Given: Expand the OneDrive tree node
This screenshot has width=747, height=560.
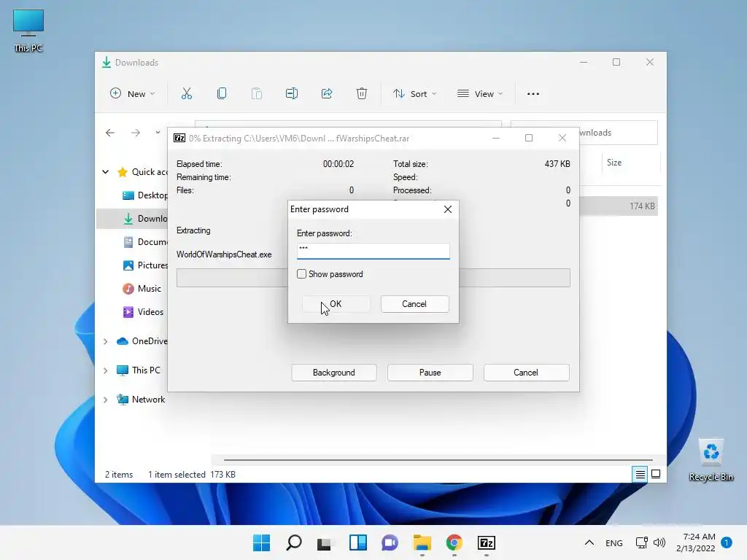Looking at the screenshot, I should coord(105,341).
